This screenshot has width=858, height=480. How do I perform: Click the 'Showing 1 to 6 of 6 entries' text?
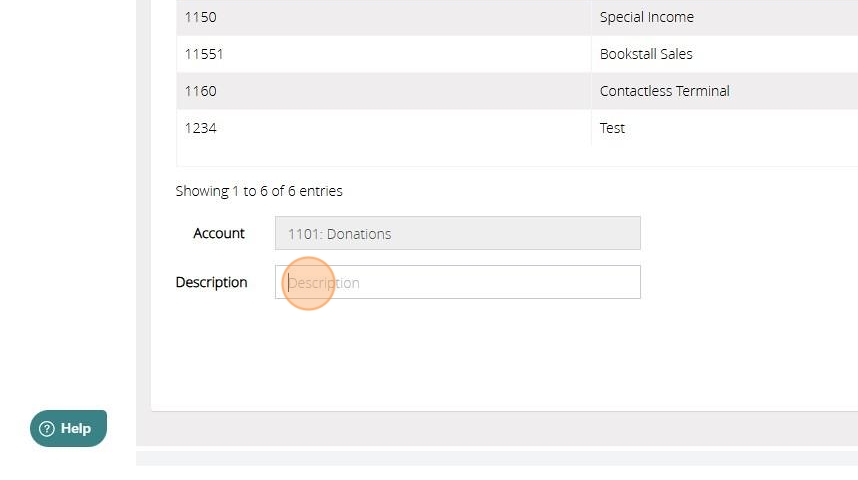[x=259, y=191]
